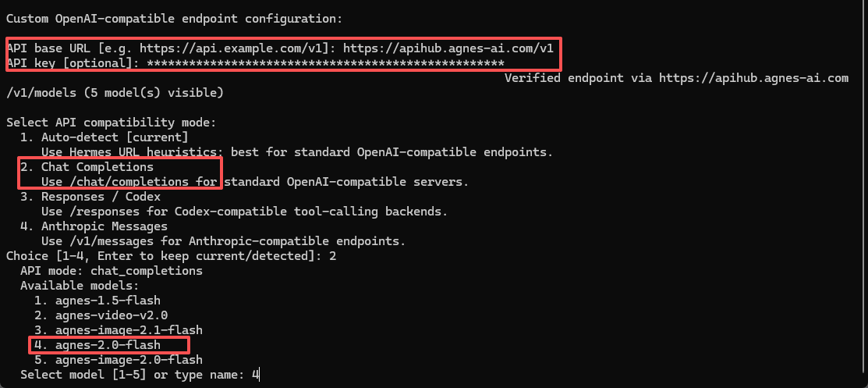
Task: Click the API mode: chat_completions line
Action: point(112,271)
